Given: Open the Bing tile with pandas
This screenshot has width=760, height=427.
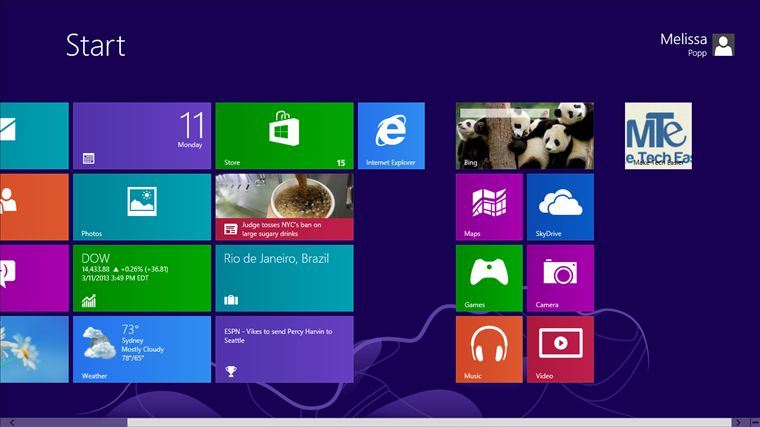Looking at the screenshot, I should pyautogui.click(x=525, y=135).
